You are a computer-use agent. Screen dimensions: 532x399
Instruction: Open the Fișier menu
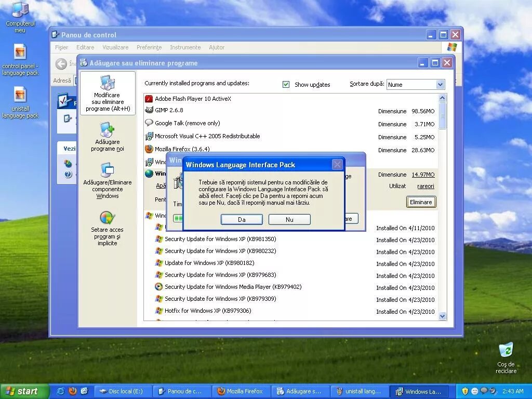pyautogui.click(x=61, y=47)
